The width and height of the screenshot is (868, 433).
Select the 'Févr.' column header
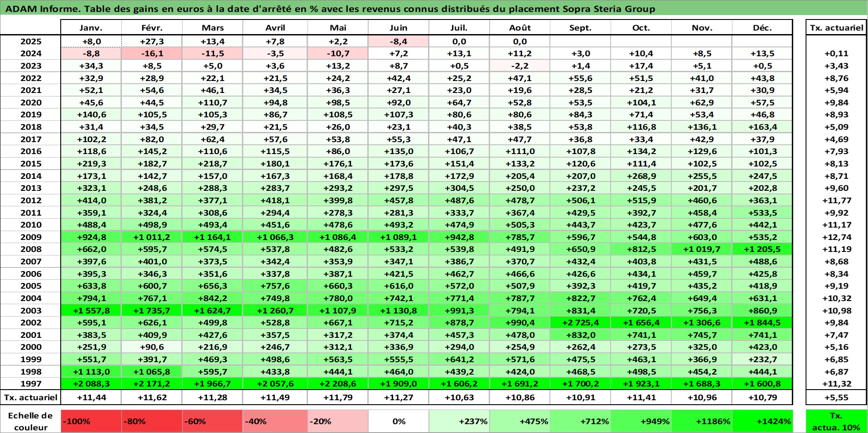pos(152,27)
